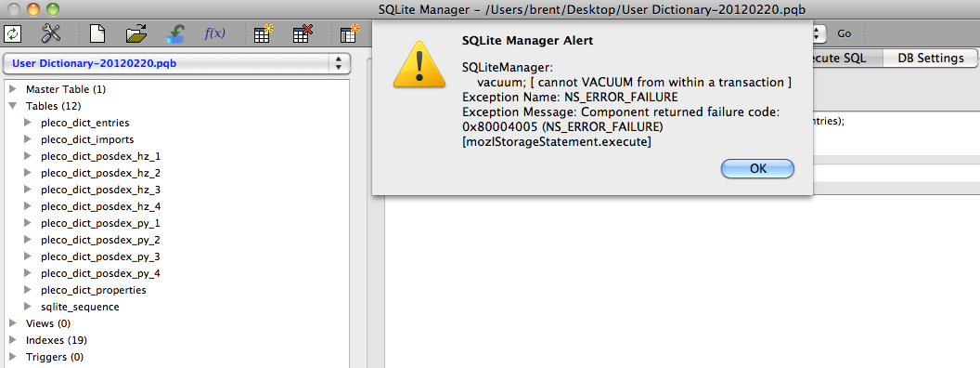Click the create table icon
The width and height of the screenshot is (980, 368).
click(x=264, y=33)
